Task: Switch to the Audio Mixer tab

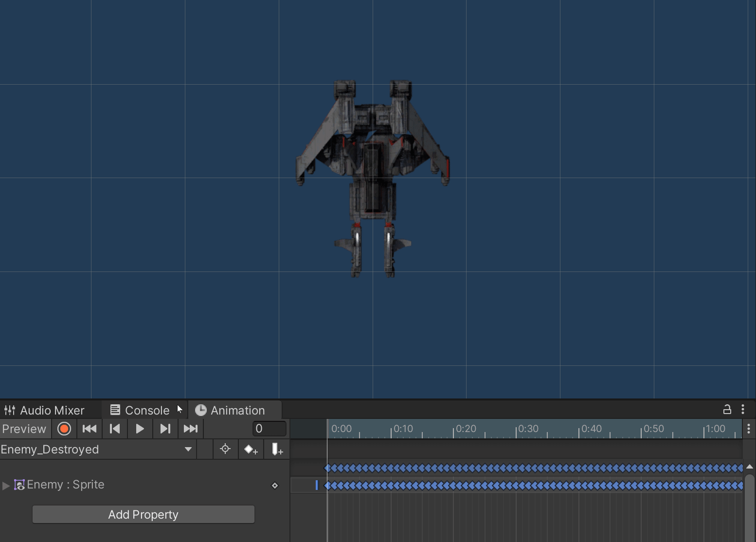Action: click(x=45, y=410)
